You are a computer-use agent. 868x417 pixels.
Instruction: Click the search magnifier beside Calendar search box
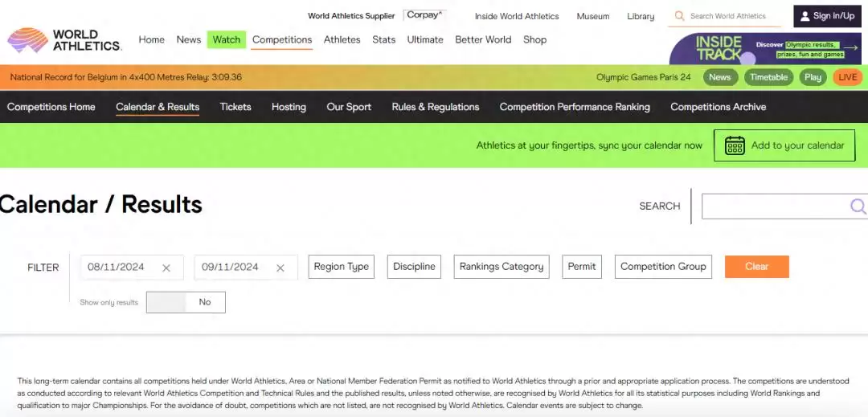858,206
